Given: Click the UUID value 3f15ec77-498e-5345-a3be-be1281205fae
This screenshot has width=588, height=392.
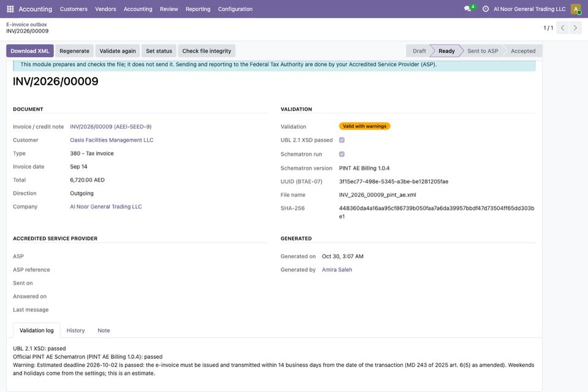Looking at the screenshot, I should 394,182.
